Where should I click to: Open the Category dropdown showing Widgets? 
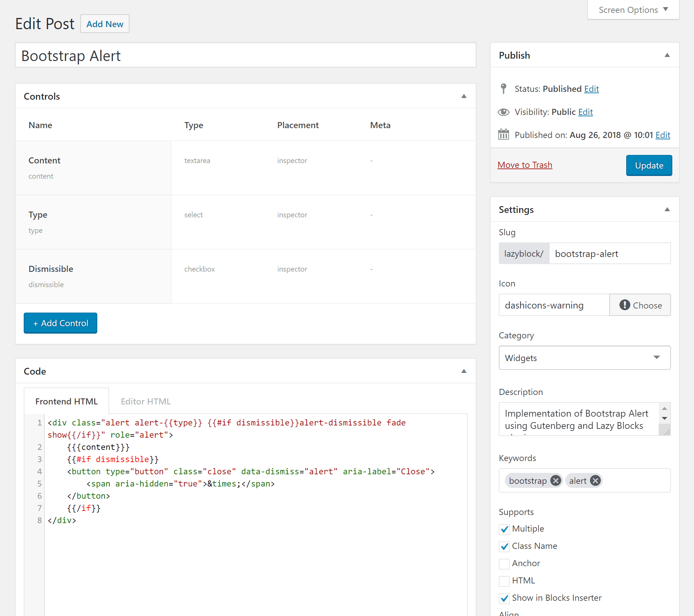coord(584,357)
